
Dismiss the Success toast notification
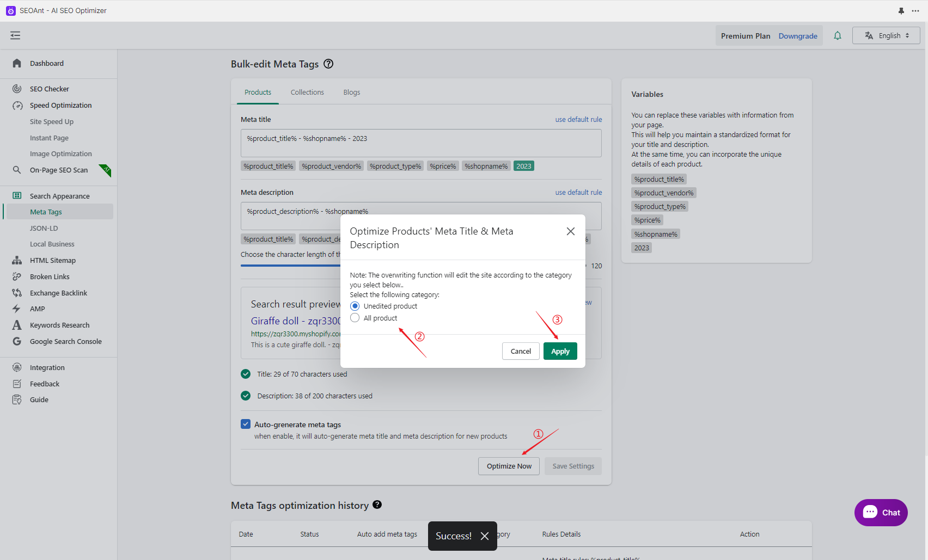[484, 536]
